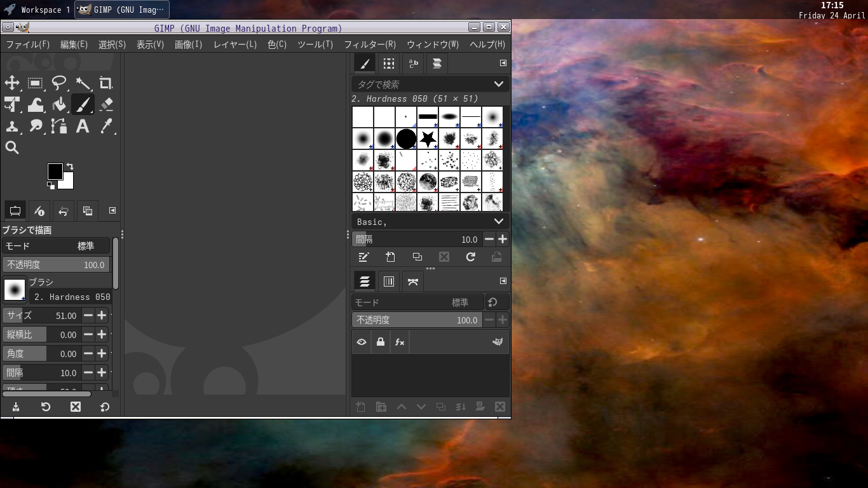Pick the Color Picker eyedropper tool
Image resolution: width=868 pixels, height=488 pixels.
(106, 126)
